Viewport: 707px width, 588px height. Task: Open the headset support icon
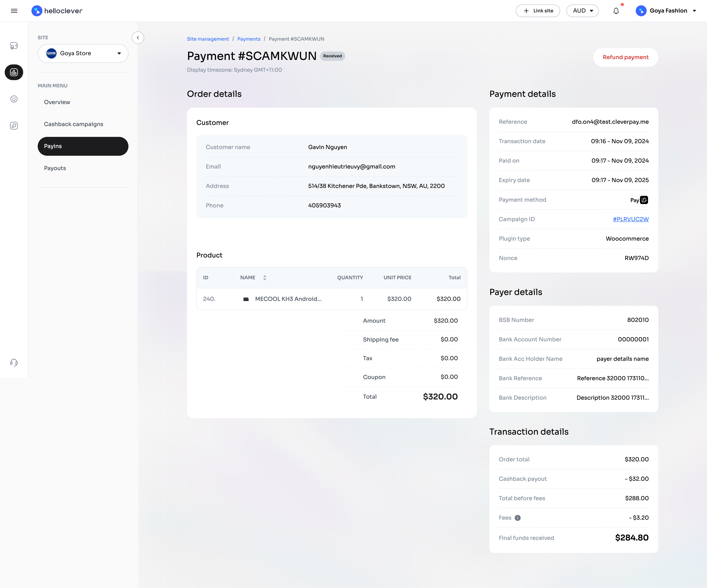click(x=14, y=362)
